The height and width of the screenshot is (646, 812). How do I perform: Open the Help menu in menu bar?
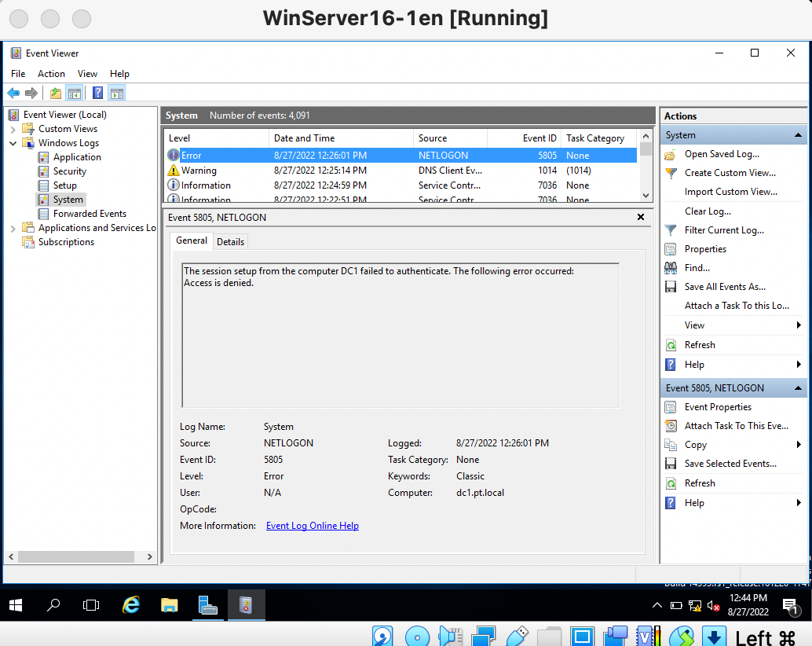(119, 74)
